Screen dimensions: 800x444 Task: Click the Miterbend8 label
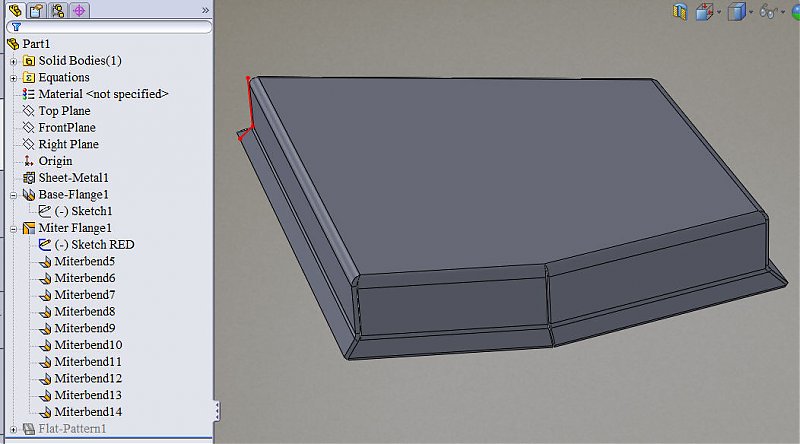pyautogui.click(x=85, y=311)
